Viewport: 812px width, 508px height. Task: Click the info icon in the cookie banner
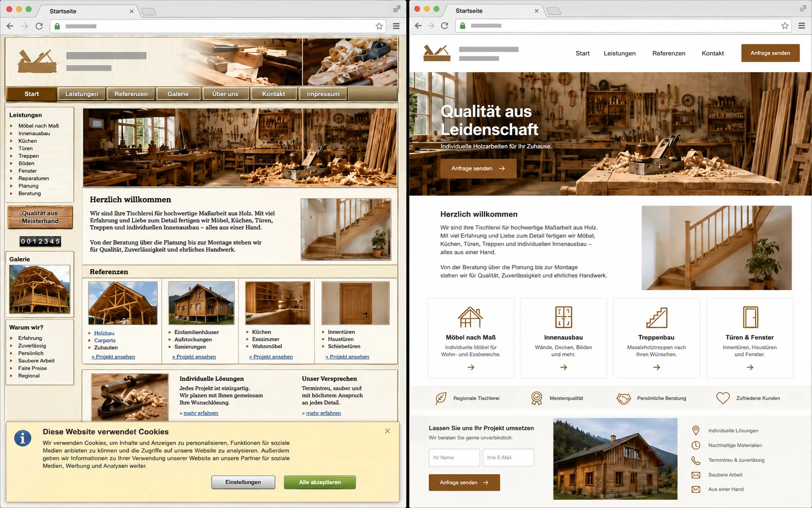pyautogui.click(x=23, y=438)
